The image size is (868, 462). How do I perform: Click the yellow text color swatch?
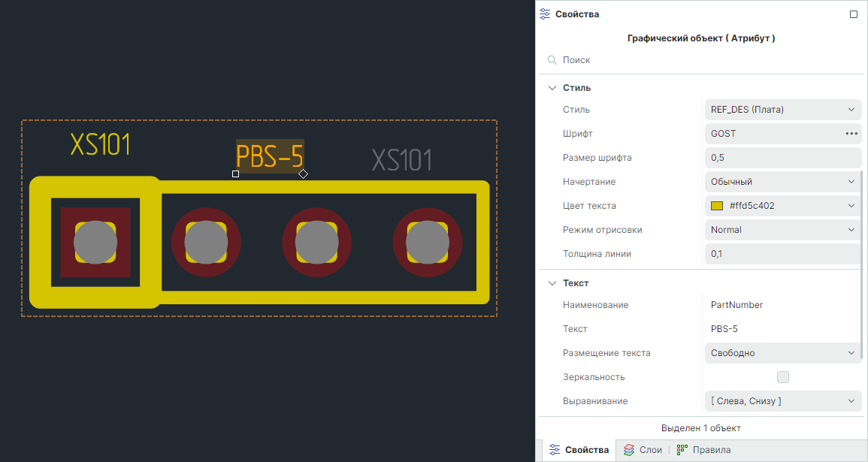[717, 206]
